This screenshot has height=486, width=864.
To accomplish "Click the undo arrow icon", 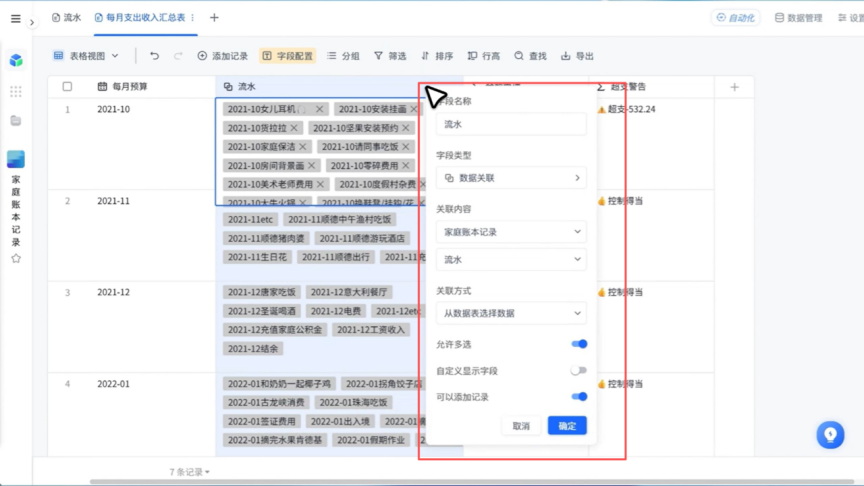I will point(154,56).
